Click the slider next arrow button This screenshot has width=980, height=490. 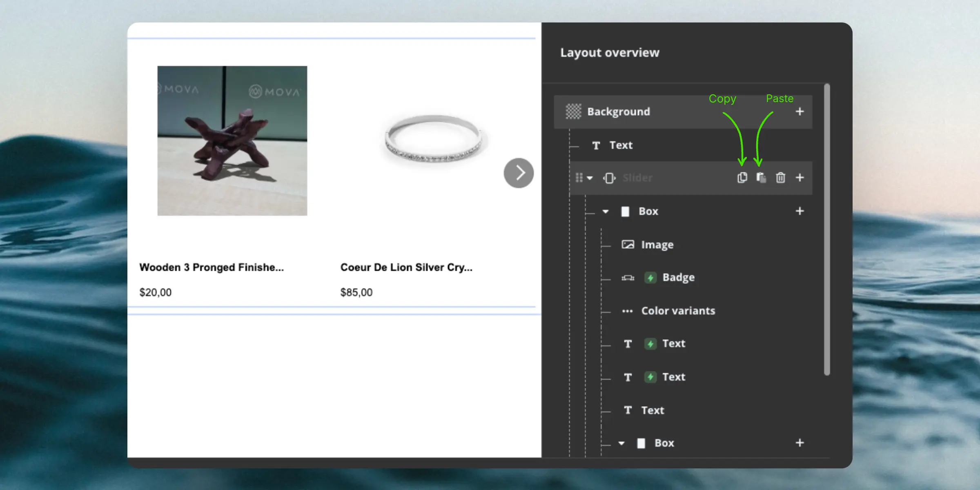pos(519,173)
